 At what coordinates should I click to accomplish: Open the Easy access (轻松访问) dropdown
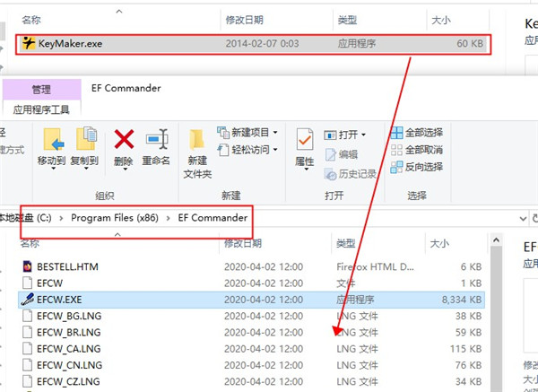pos(247,150)
